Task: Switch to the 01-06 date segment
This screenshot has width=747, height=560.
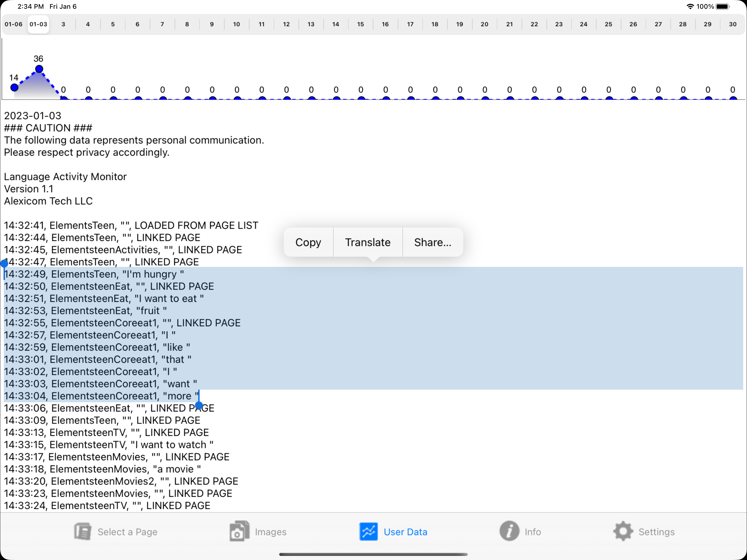Action: (13, 24)
